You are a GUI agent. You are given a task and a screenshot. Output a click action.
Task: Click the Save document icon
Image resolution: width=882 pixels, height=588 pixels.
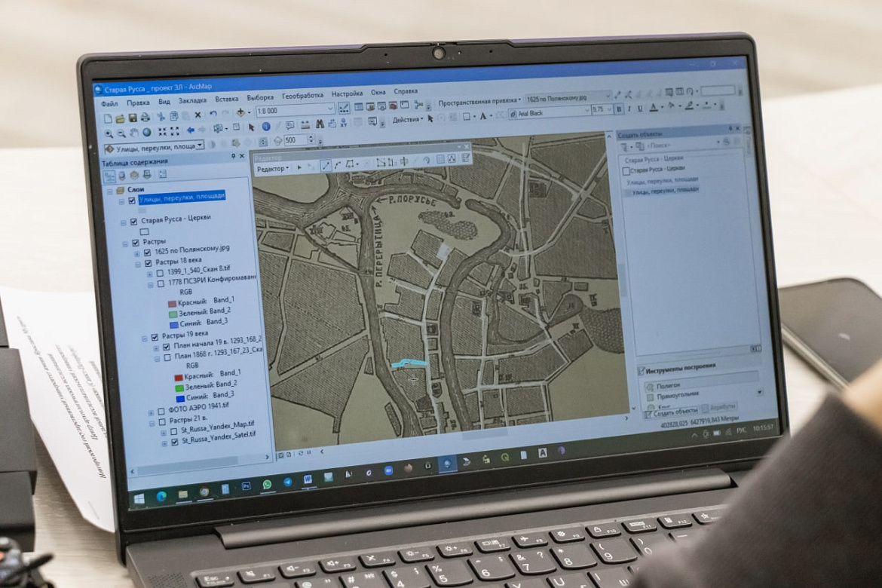pyautogui.click(x=133, y=117)
